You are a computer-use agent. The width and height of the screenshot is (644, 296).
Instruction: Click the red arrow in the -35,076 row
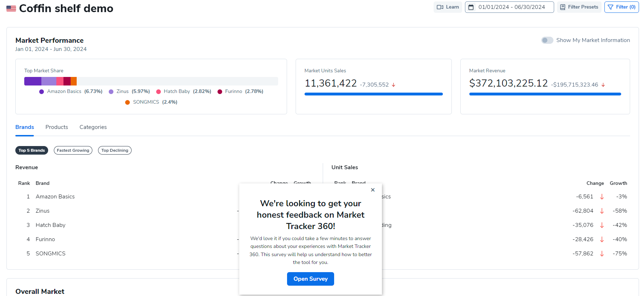click(x=602, y=225)
